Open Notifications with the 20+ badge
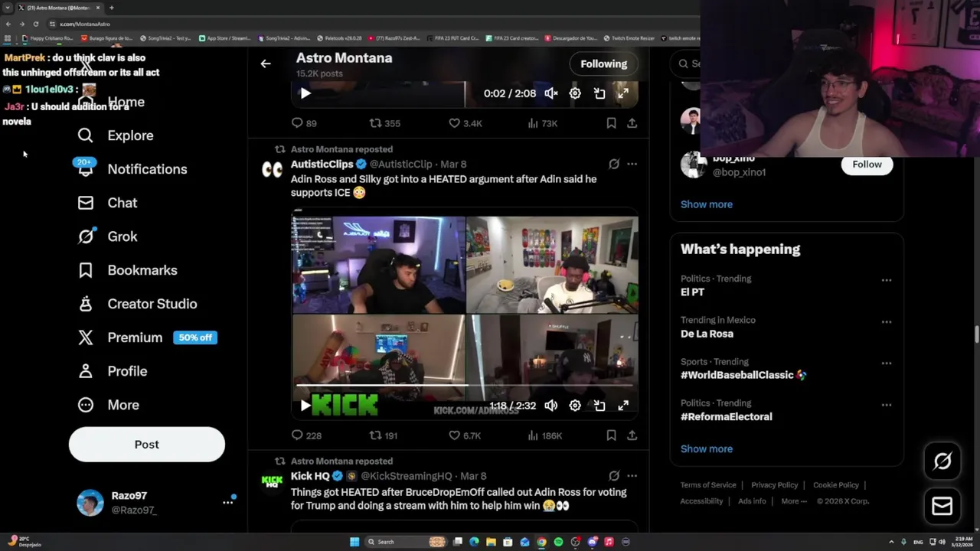This screenshot has width=980, height=551. (x=132, y=169)
